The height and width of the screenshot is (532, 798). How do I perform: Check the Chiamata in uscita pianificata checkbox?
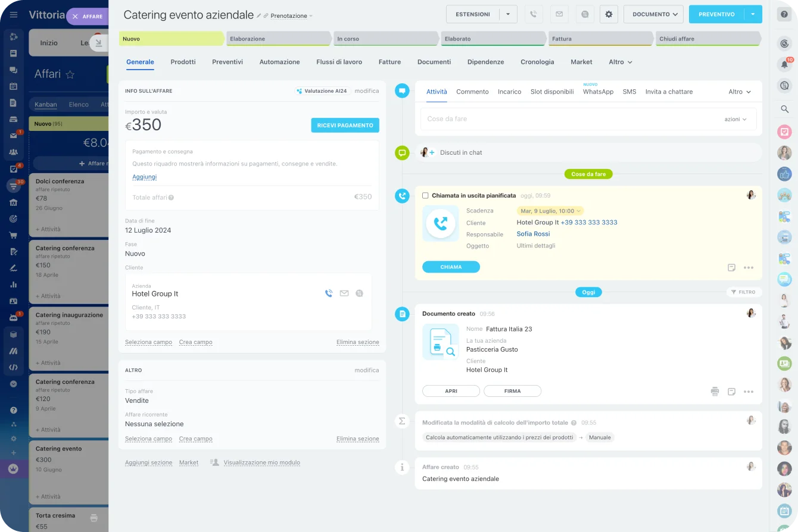point(425,195)
